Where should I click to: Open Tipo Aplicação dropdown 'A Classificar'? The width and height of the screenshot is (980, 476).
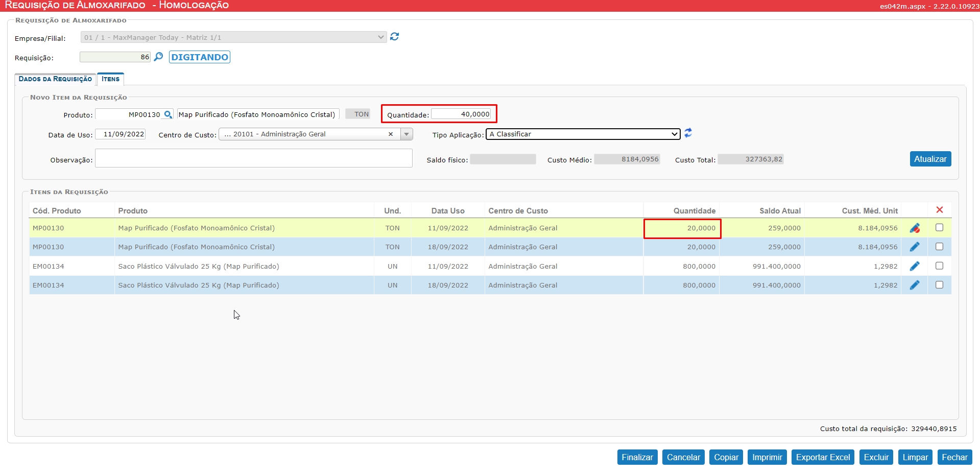click(583, 134)
